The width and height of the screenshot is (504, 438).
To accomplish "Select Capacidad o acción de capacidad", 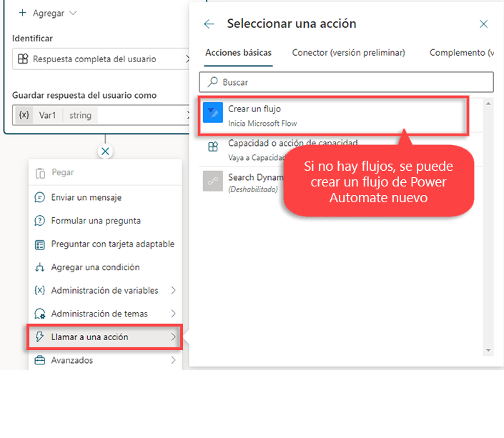I will click(x=341, y=150).
